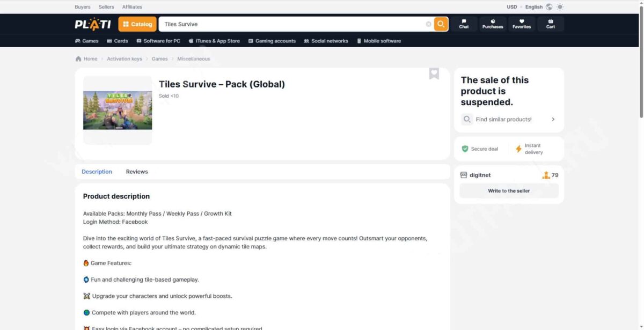Image resolution: width=644 pixels, height=330 pixels.
Task: Open the Catalog menu
Action: coord(137,24)
